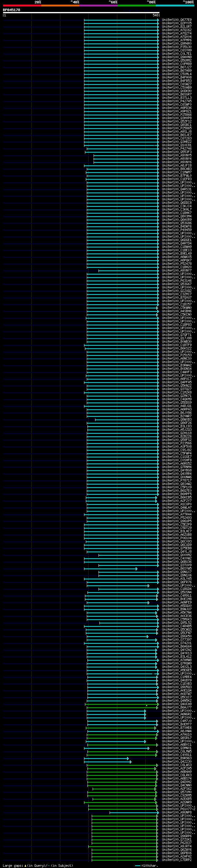Open hit UniRef100_Q9M4R0
Screen dimensions: 197x868
click(176, 43)
